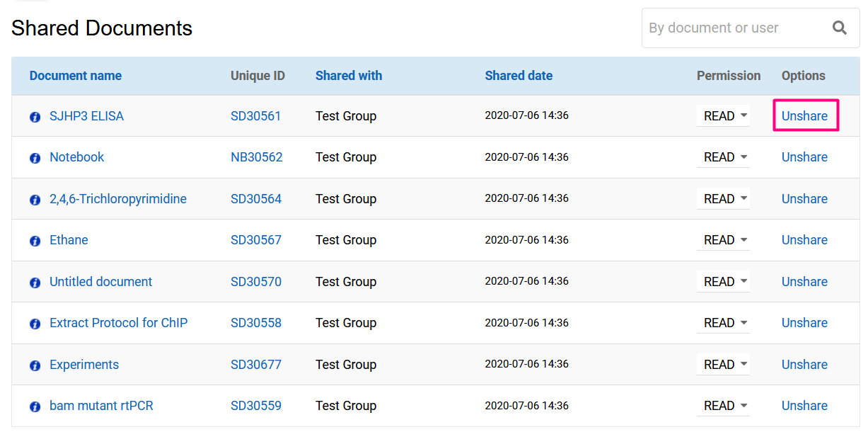This screenshot has height=432, width=868.
Task: Click unique ID SD30559
Action: pyautogui.click(x=256, y=406)
